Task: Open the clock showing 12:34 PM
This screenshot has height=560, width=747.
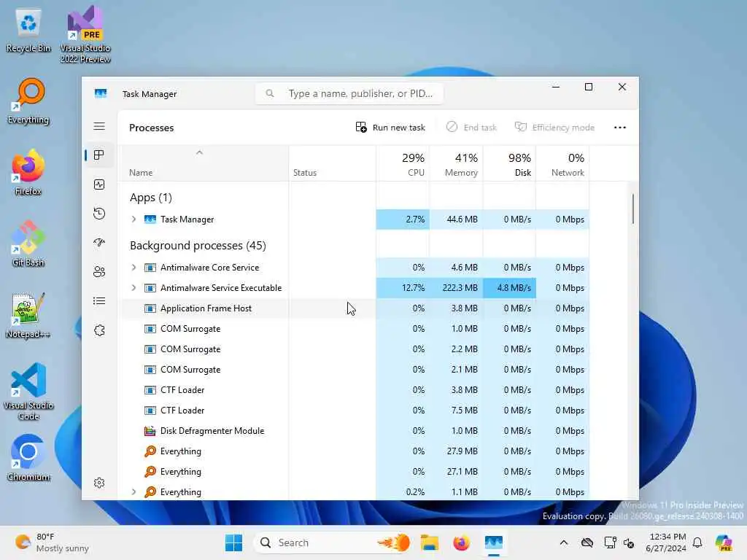Action: coord(667,542)
